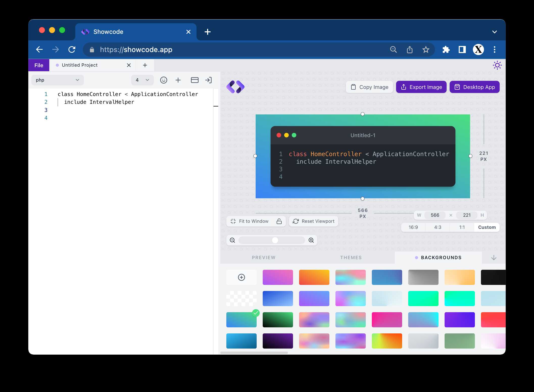Expand the tab size 4 dropdown
The width and height of the screenshot is (534, 392).
click(x=142, y=80)
